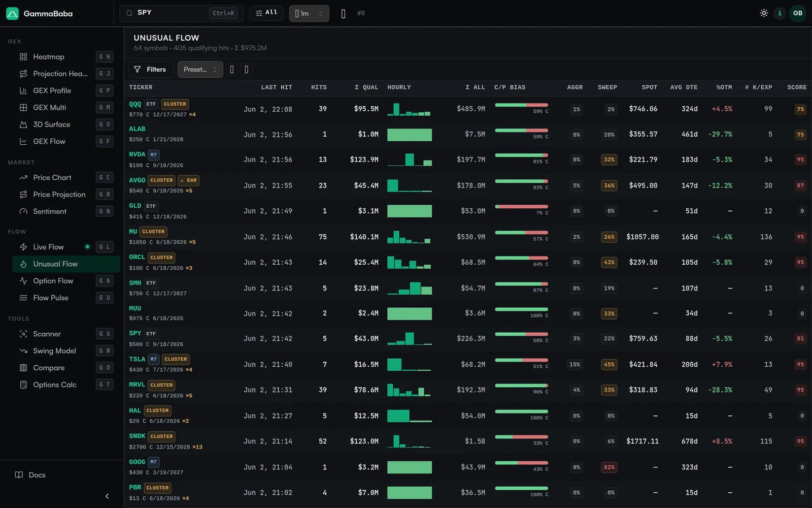
Task: Click the C/P bias bar for SNDK
Action: point(521,437)
